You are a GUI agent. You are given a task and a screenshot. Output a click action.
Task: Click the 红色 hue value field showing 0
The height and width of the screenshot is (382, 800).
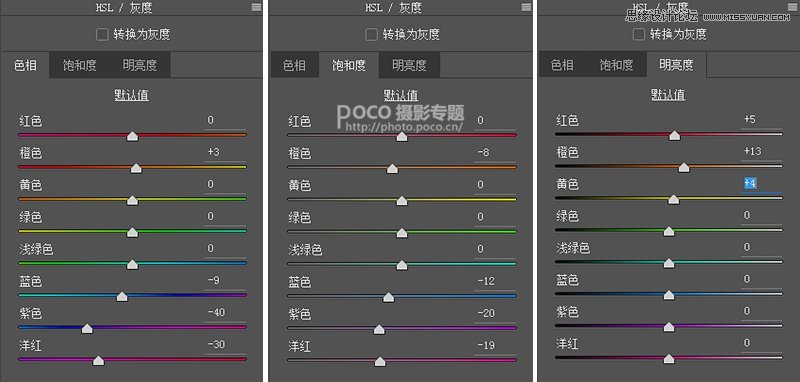pyautogui.click(x=225, y=121)
